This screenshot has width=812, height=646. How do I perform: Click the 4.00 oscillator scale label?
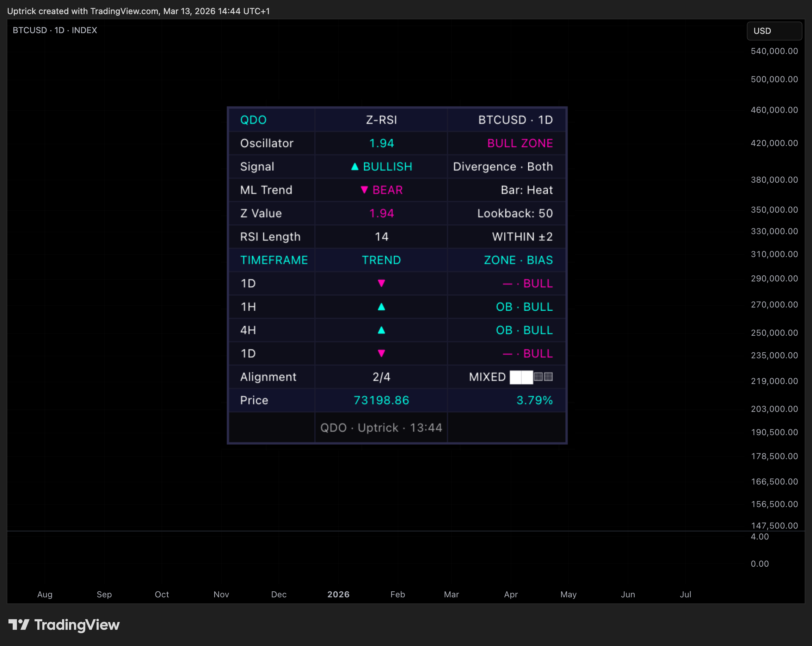759,537
